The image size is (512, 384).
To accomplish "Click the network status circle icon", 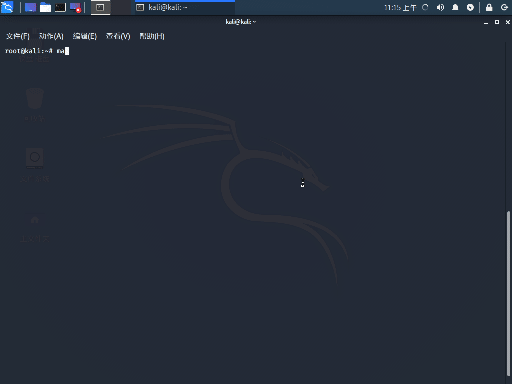I will pyautogui.click(x=425, y=7).
